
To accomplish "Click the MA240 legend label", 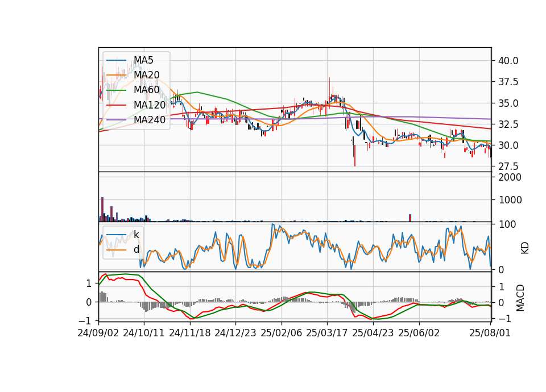I will point(150,120).
